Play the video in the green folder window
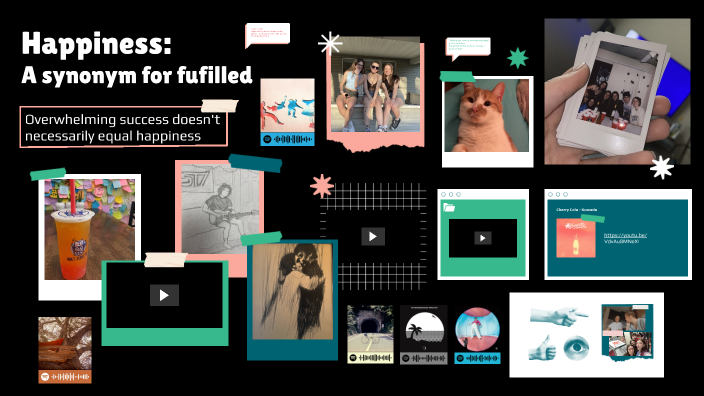704x396 pixels. point(483,238)
